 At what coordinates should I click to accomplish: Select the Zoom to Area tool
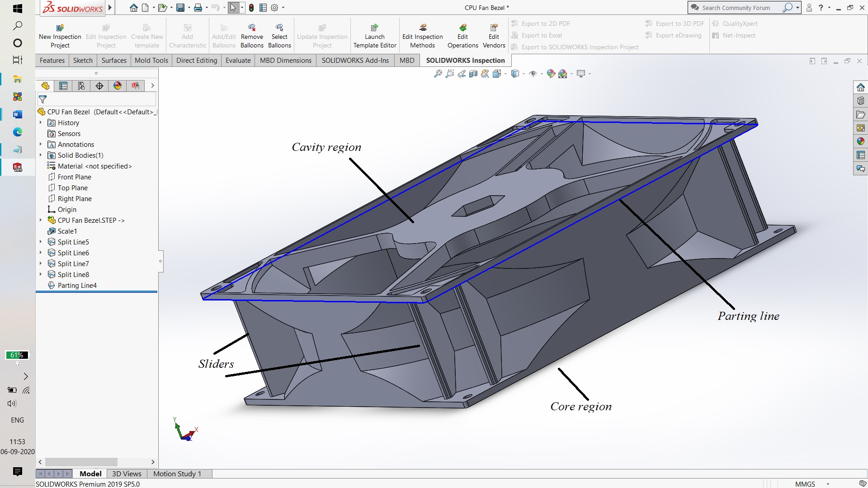coord(449,73)
